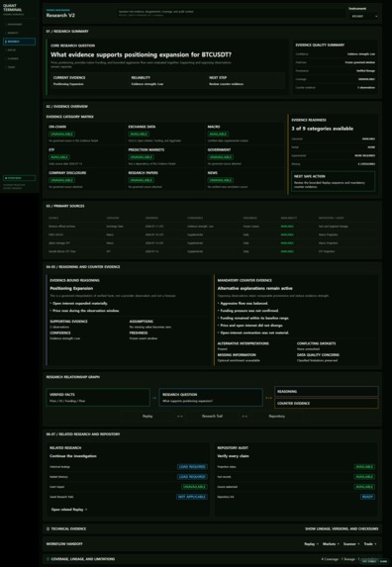The height and width of the screenshot is (567, 392).
Task: Click the Research V2 page title
Action: (x=60, y=16)
